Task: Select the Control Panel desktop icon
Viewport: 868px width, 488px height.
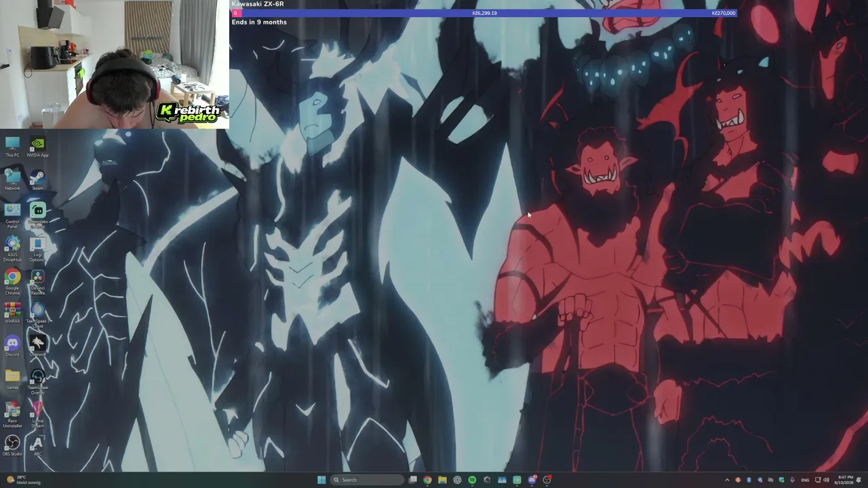Action: click(x=12, y=216)
